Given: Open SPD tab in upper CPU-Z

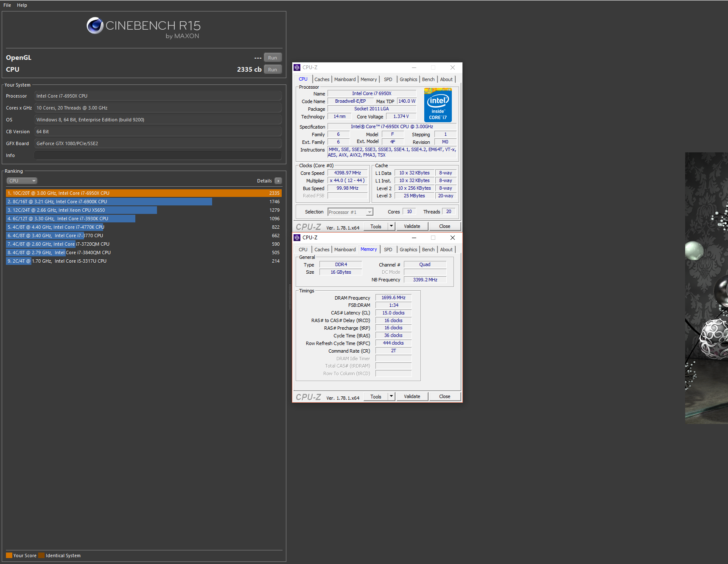Looking at the screenshot, I should [x=388, y=79].
